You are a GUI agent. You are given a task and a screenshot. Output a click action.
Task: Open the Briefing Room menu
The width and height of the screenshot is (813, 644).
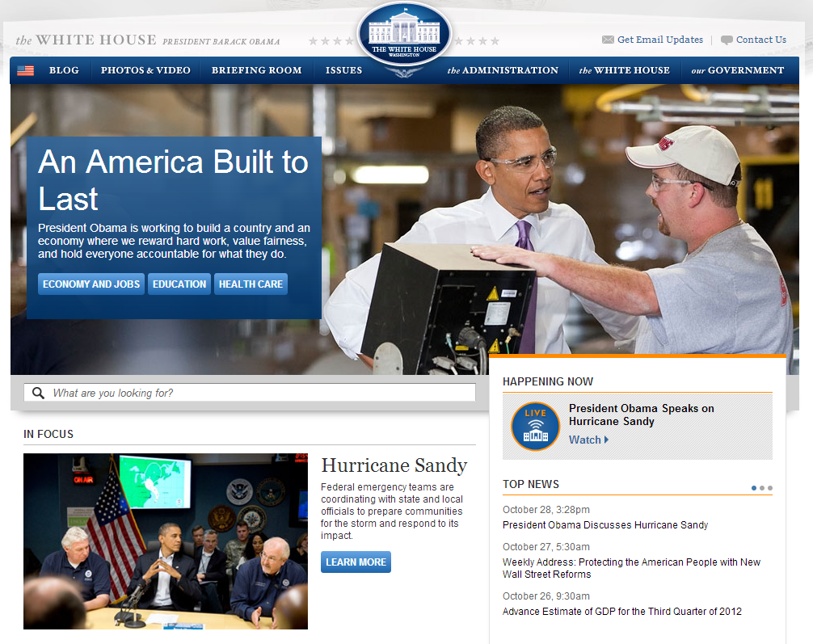(256, 70)
